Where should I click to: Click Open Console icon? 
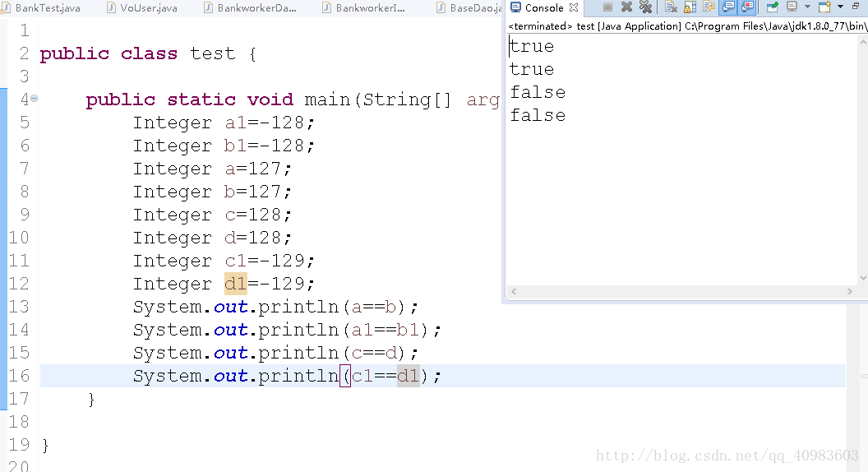click(x=824, y=7)
